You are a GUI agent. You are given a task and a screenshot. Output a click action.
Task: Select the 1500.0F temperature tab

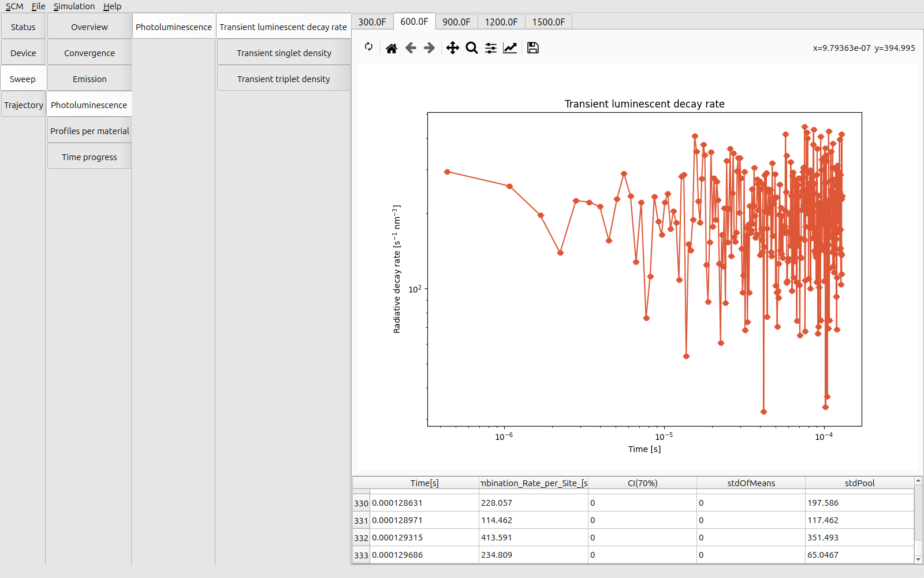click(x=548, y=22)
